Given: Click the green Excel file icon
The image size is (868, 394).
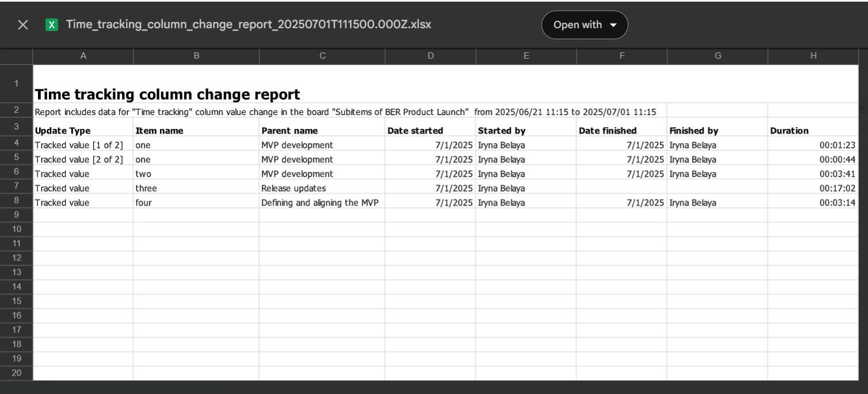Looking at the screenshot, I should click(52, 25).
